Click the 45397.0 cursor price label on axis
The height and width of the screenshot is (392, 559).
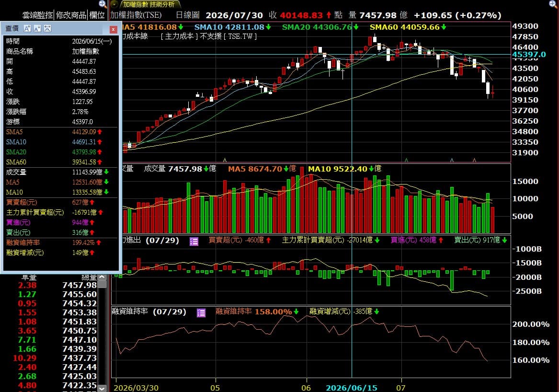pyautogui.click(x=529, y=55)
